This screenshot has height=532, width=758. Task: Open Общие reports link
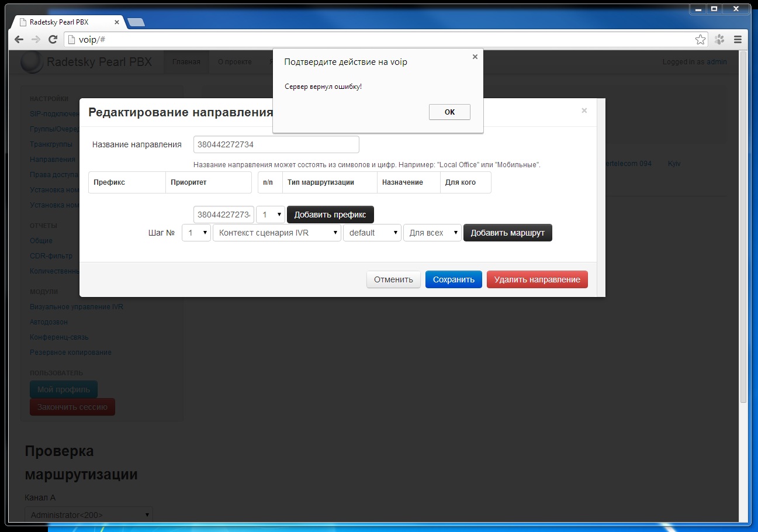[41, 240]
